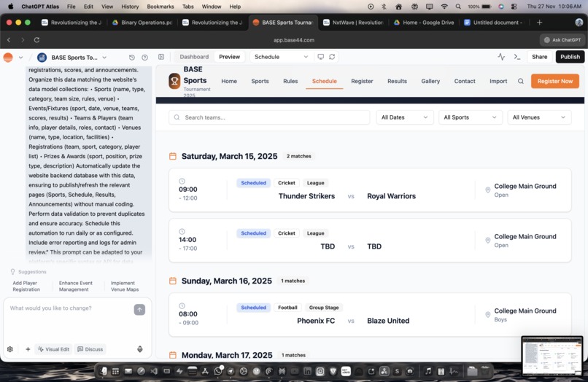The width and height of the screenshot is (588, 382).
Task: Click the app.base44.com address bar
Action: (x=293, y=40)
